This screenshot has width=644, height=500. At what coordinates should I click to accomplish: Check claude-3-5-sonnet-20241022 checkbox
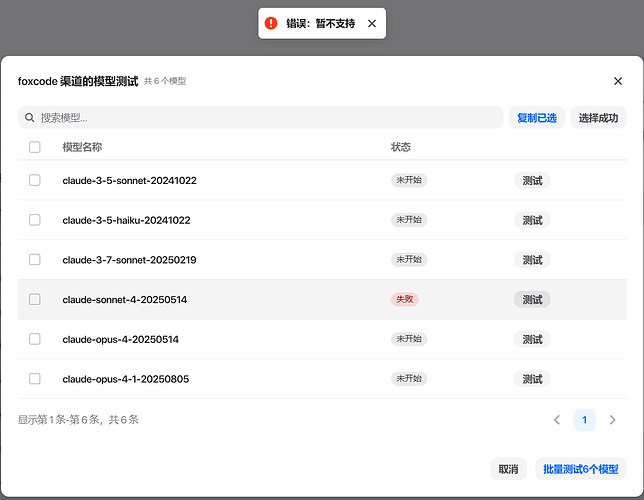(x=34, y=180)
